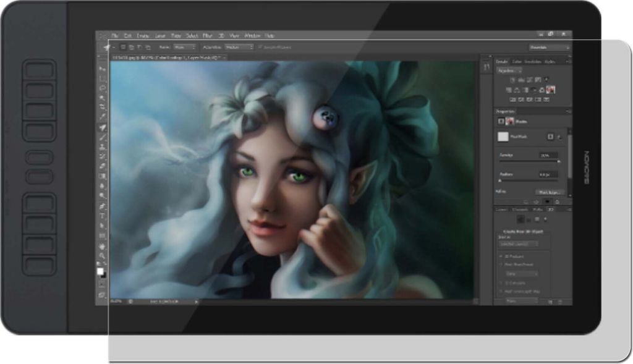Select the Quick Selection tool
This screenshot has height=364, width=633.
tap(103, 98)
